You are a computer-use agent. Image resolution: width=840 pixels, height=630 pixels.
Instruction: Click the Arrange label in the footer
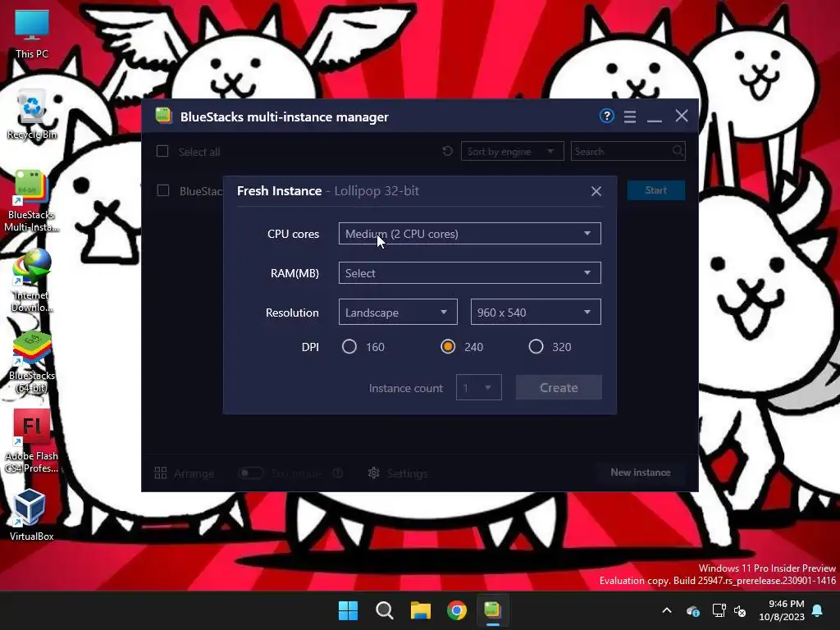194,473
